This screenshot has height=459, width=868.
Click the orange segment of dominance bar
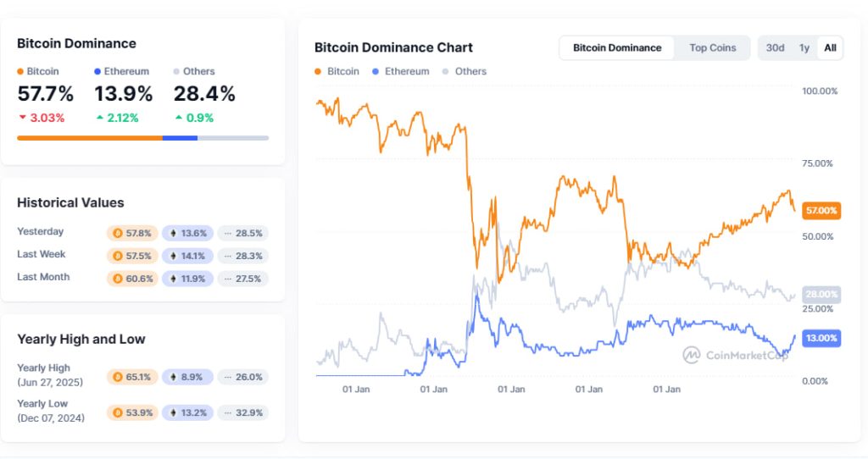click(x=89, y=137)
